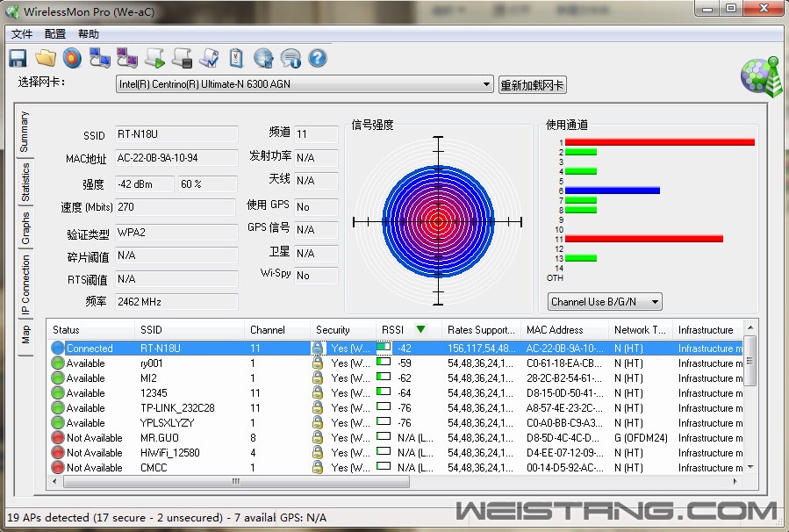The image size is (789, 532).
Task: Open help with the question mark icon
Action: coord(318,59)
